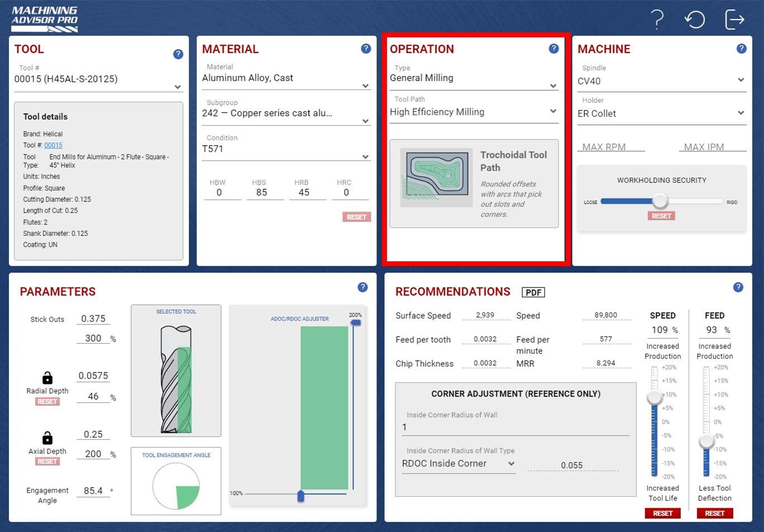The width and height of the screenshot is (764, 532).
Task: Open help for the MATERIAL panel
Action: 366,49
